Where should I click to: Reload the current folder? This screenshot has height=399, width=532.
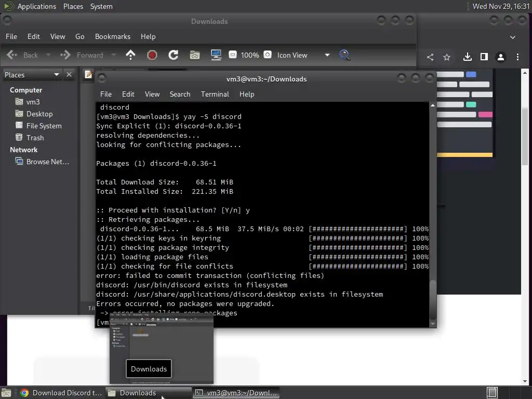174,55
